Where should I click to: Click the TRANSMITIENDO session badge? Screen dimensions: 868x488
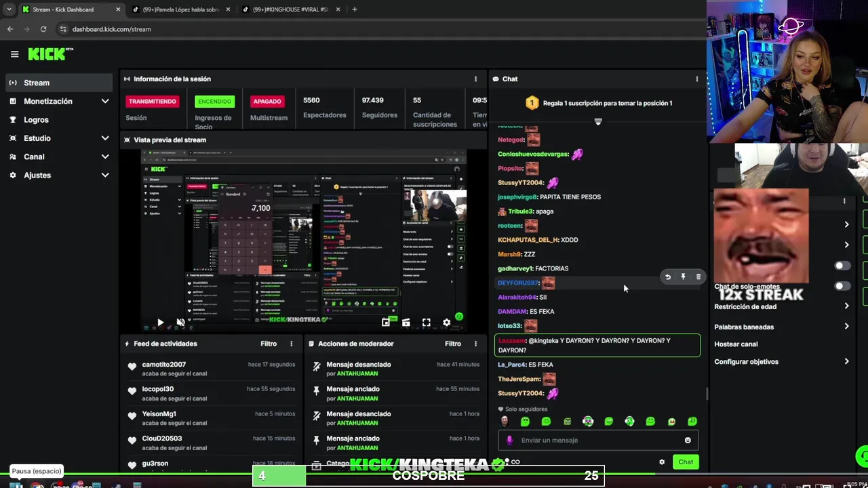153,102
